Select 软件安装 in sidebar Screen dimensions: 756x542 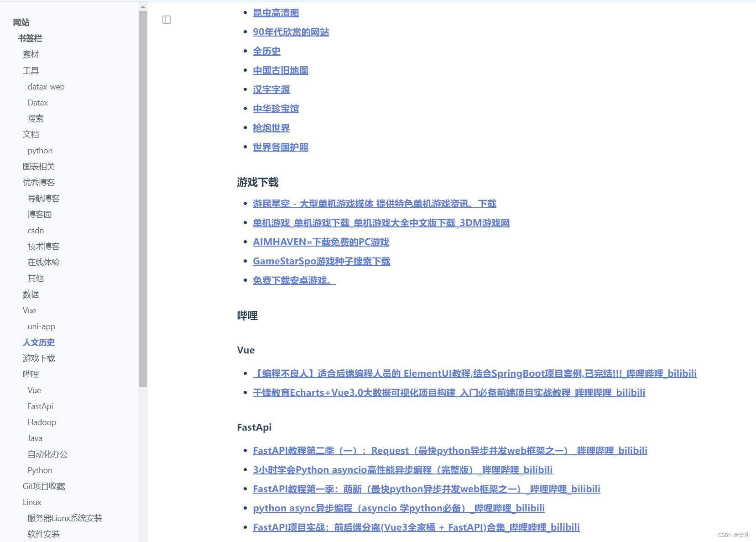44,534
